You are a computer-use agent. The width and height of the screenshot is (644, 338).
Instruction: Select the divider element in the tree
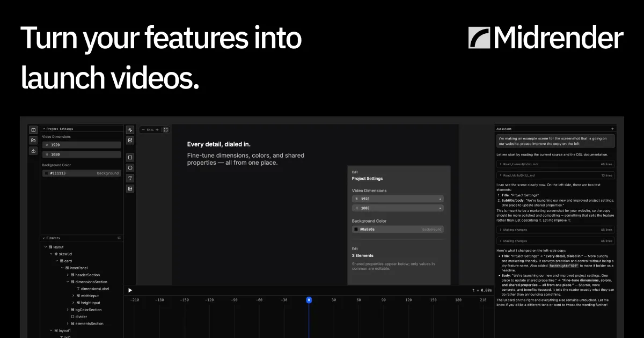(x=81, y=317)
